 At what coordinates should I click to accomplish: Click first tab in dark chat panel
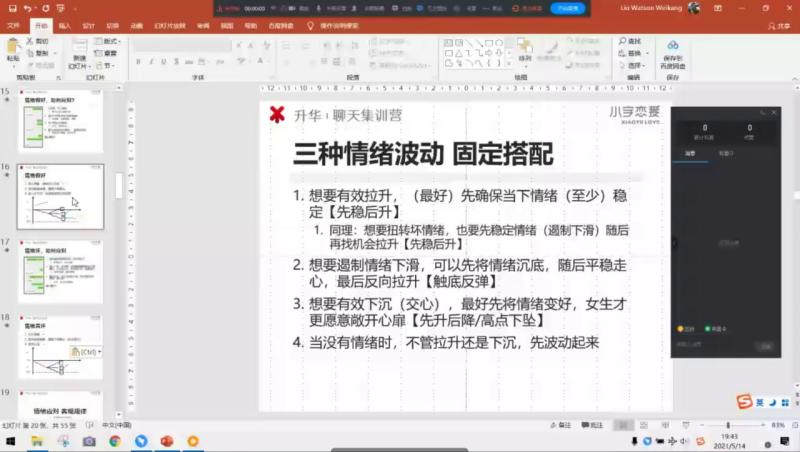point(690,154)
